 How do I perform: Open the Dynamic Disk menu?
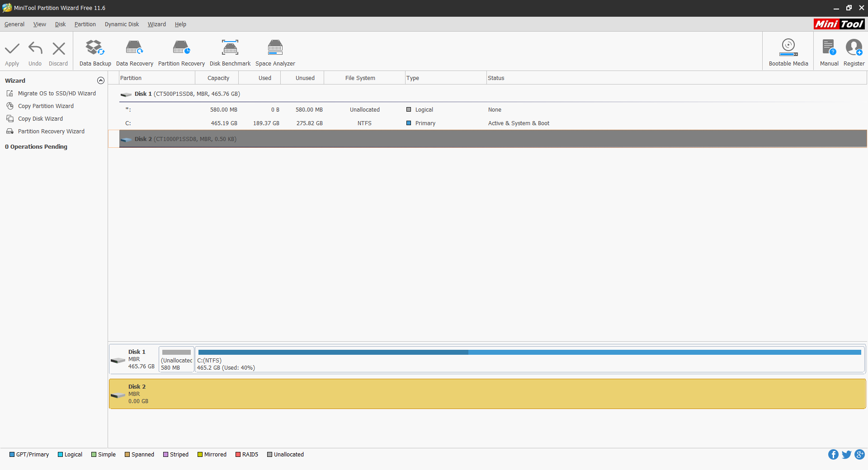click(121, 24)
